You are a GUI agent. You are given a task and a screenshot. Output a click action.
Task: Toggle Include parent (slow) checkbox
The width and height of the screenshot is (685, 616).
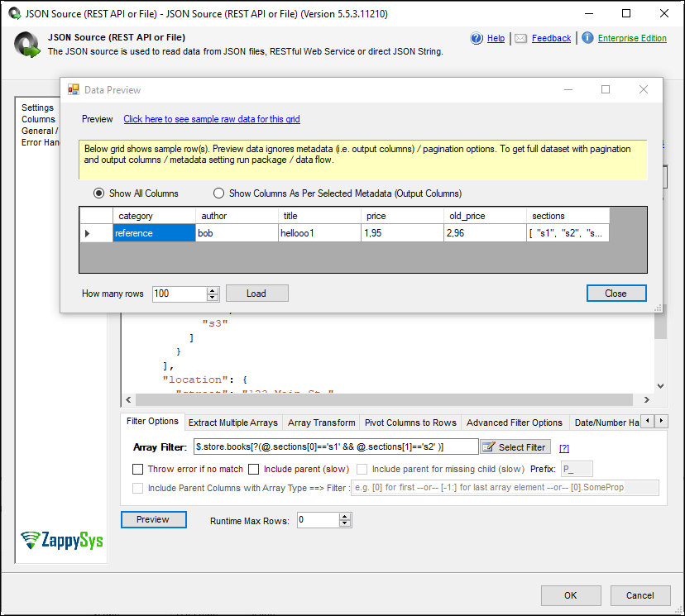[253, 469]
